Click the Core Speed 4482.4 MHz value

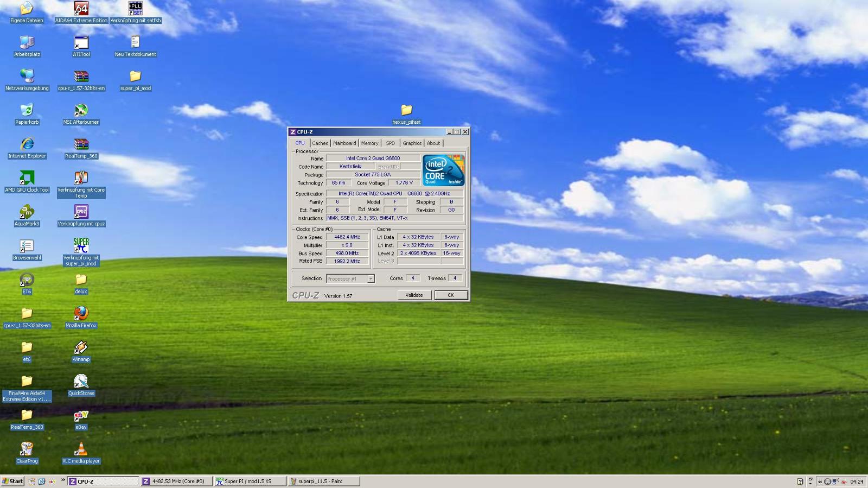[x=347, y=237]
